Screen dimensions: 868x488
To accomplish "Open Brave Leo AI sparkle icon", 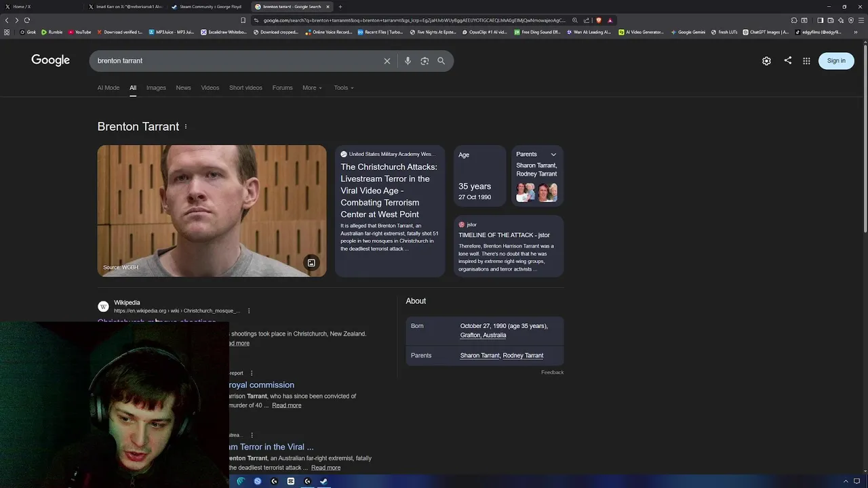I will 841,20.
